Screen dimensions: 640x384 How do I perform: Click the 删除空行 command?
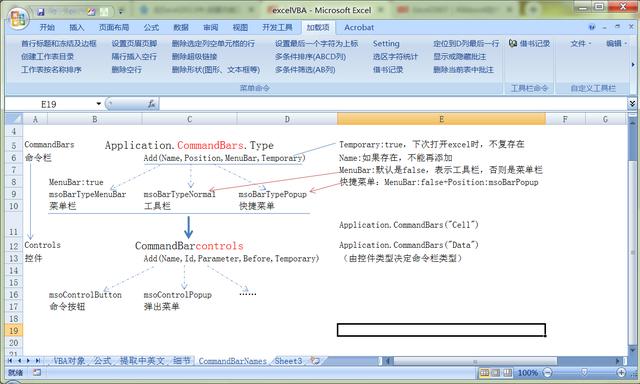[x=127, y=70]
